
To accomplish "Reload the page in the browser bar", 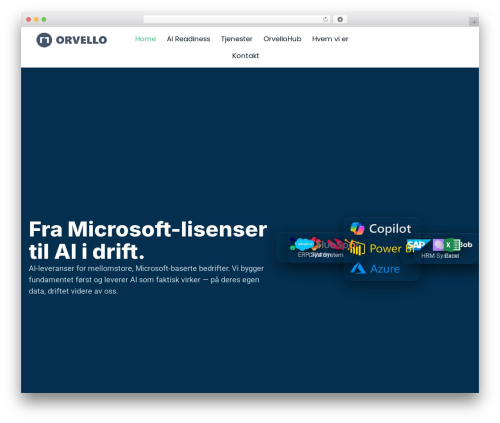I will 325,20.
